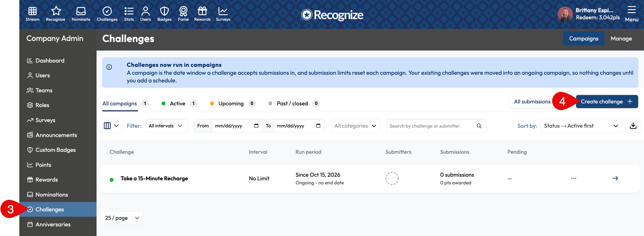Click the Manage button
This screenshot has width=644, height=236.
pos(621,38)
